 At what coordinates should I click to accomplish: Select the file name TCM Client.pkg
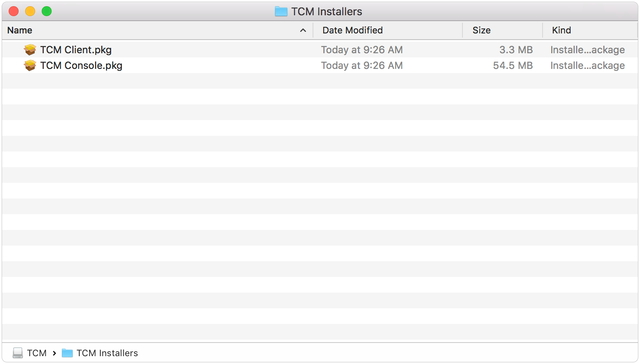tap(76, 50)
